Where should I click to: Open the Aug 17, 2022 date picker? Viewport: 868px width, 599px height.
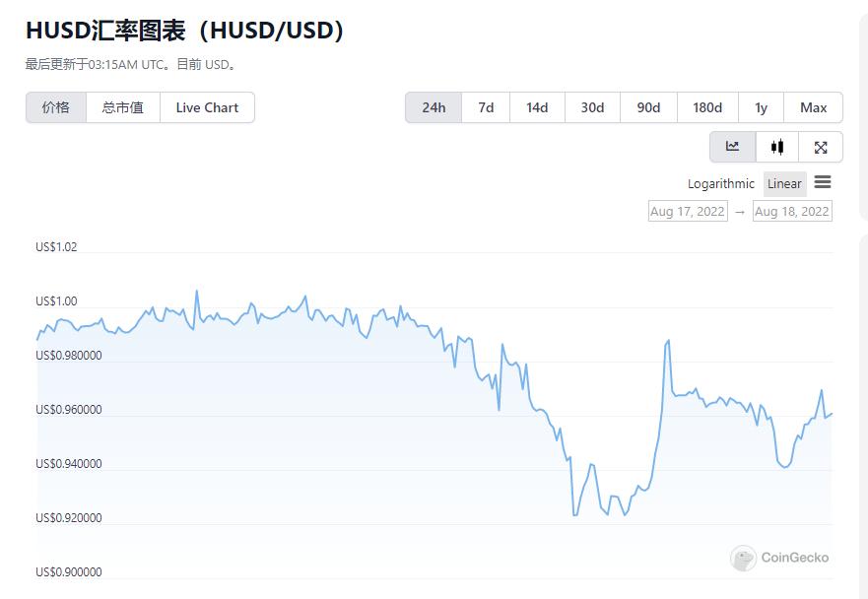(688, 210)
